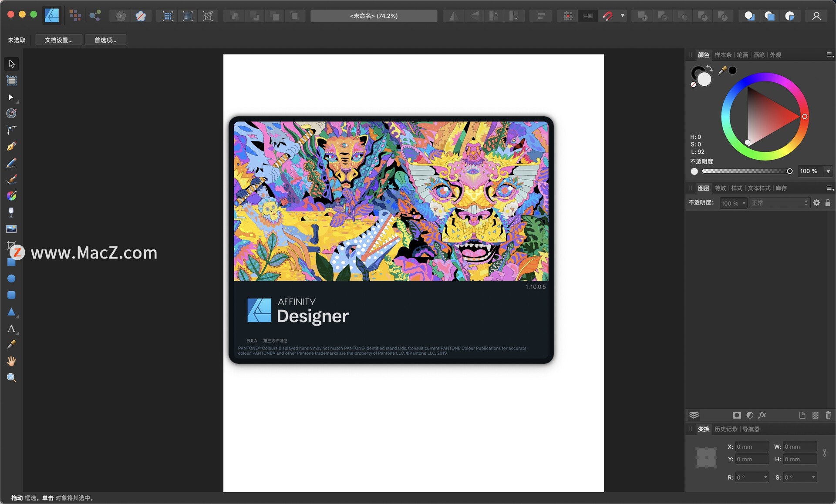Click the X position input field
The width and height of the screenshot is (836, 504).
(x=752, y=447)
